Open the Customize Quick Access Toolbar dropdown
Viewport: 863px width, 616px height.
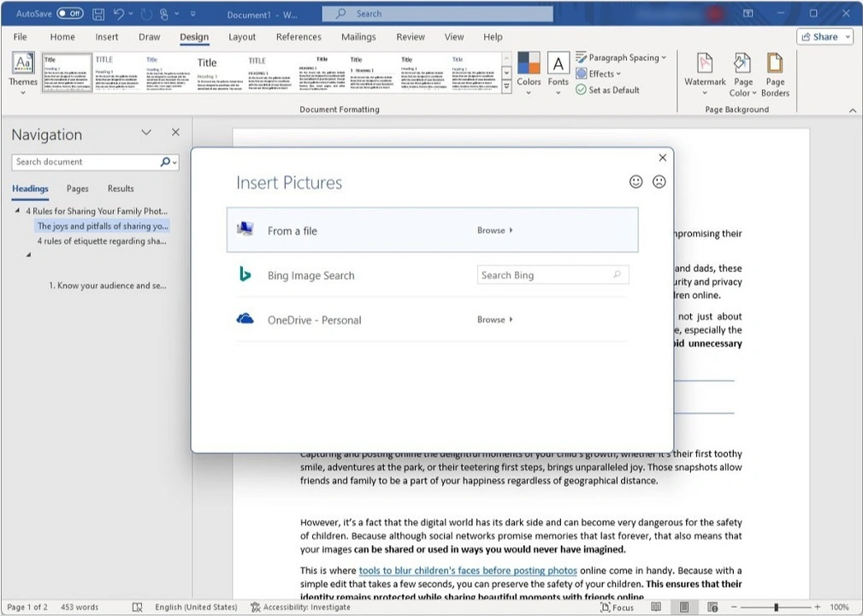tap(193, 15)
